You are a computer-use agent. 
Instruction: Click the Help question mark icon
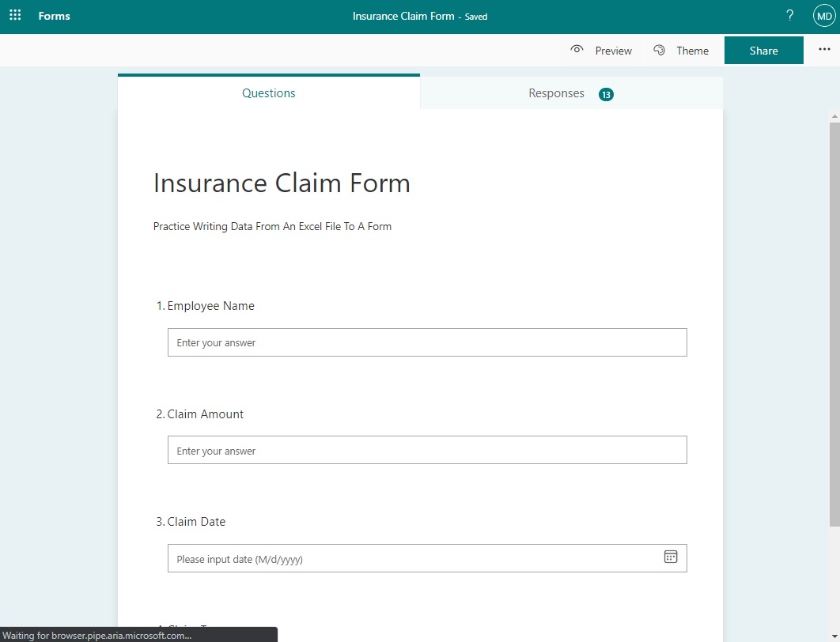click(x=789, y=15)
